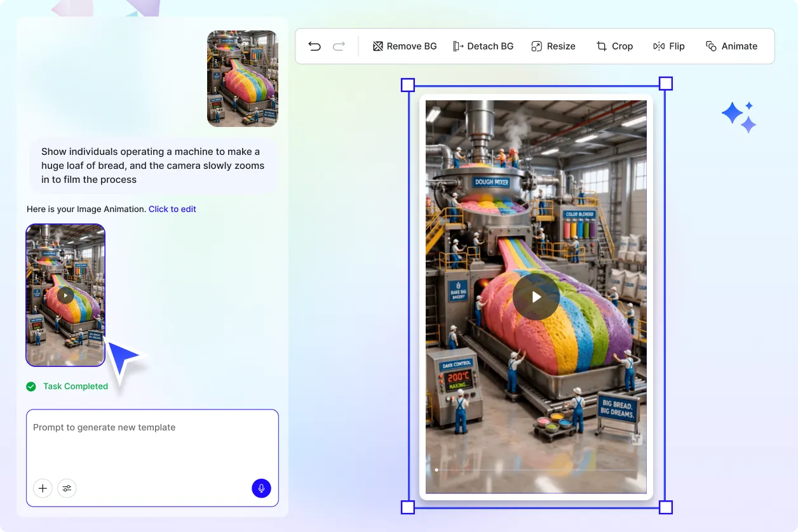Open the Resize tool

click(553, 46)
